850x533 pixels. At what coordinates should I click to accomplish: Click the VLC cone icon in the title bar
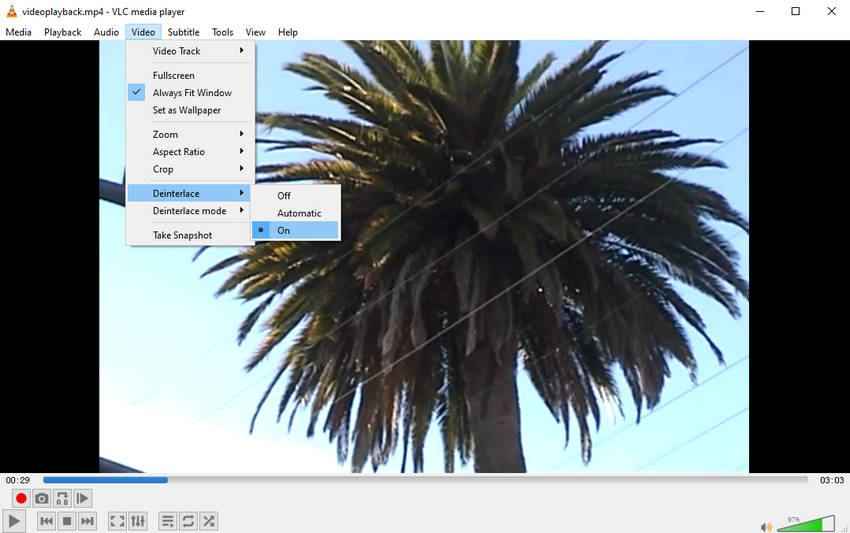11,11
